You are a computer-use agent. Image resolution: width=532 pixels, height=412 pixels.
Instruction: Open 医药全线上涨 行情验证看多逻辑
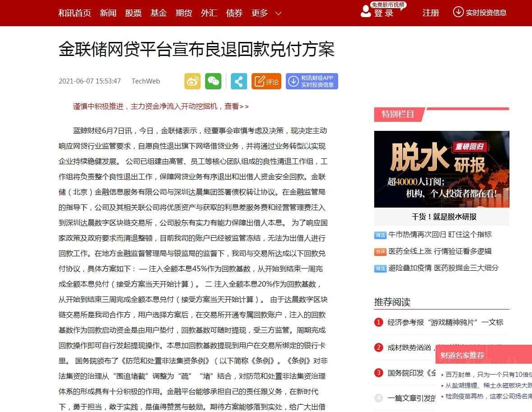click(440, 251)
